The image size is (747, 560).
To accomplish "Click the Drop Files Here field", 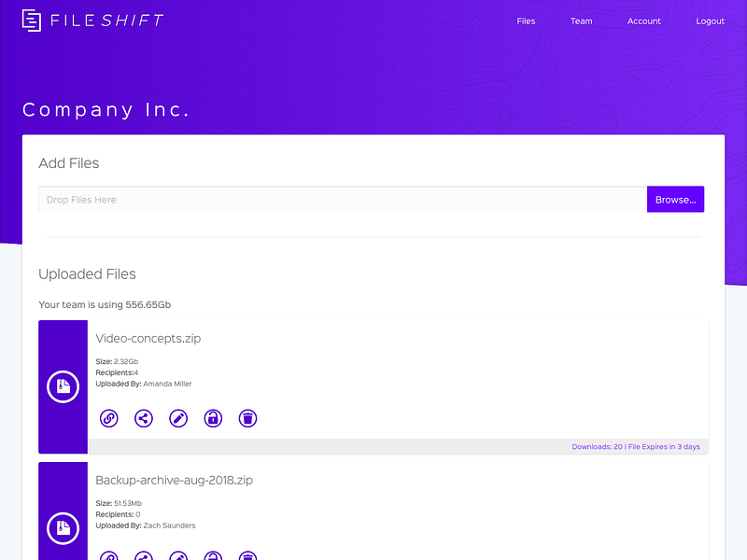I will (343, 200).
